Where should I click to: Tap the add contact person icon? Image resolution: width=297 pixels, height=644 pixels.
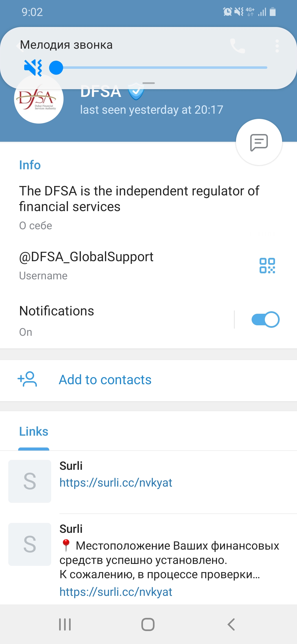(x=27, y=379)
